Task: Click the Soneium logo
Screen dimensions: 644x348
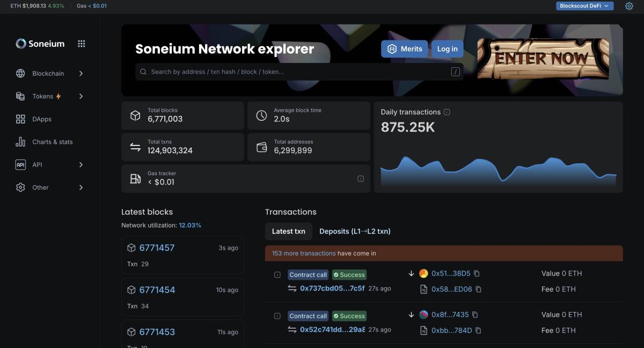Action: click(40, 44)
